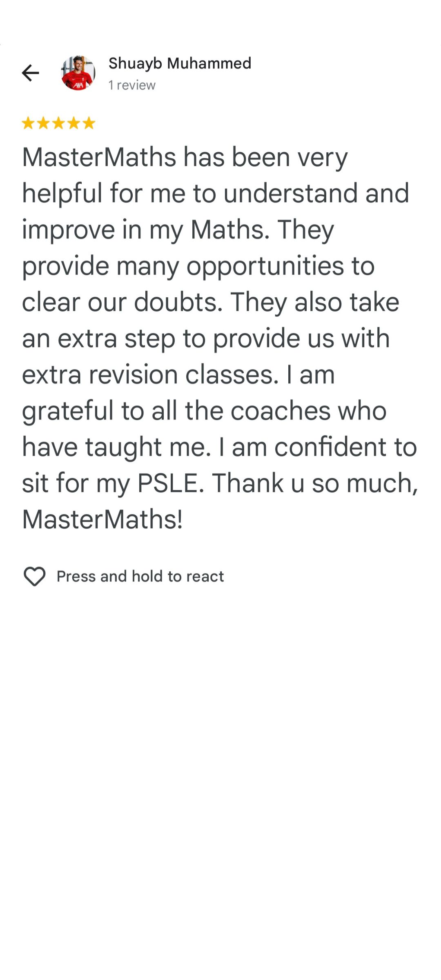Click the fourth rating star
The width and height of the screenshot is (441, 980).
(x=73, y=123)
